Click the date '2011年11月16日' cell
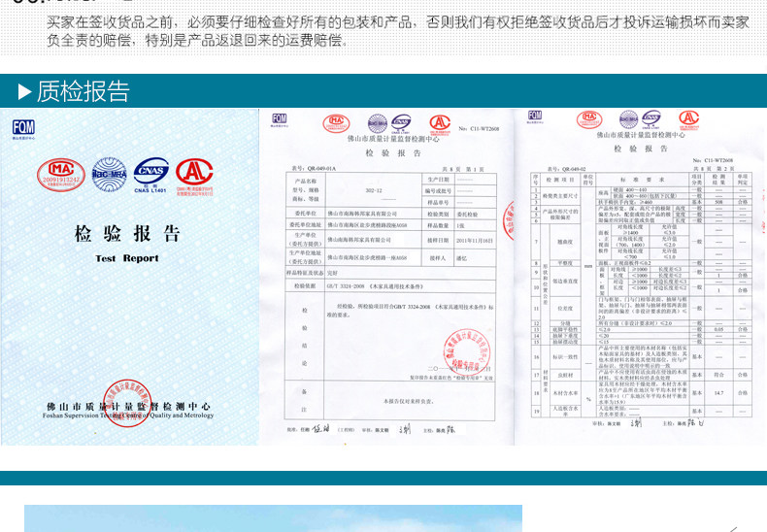The height and width of the screenshot is (532, 767). point(475,241)
